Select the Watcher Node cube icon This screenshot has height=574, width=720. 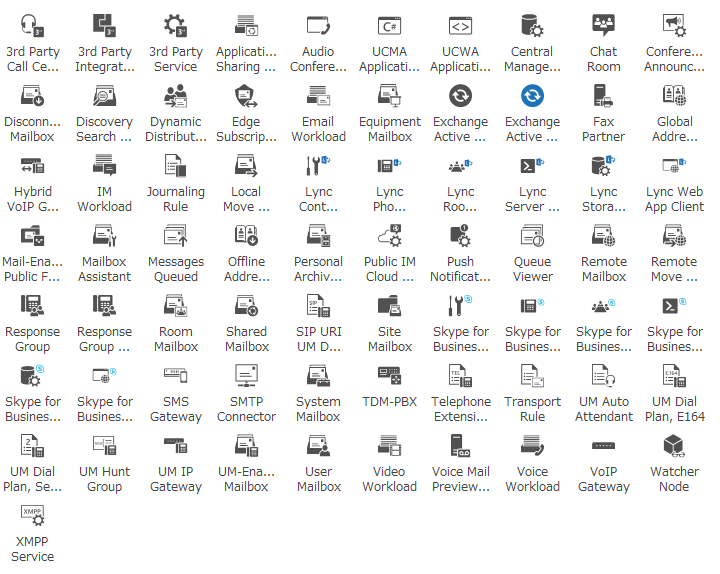tap(675, 446)
